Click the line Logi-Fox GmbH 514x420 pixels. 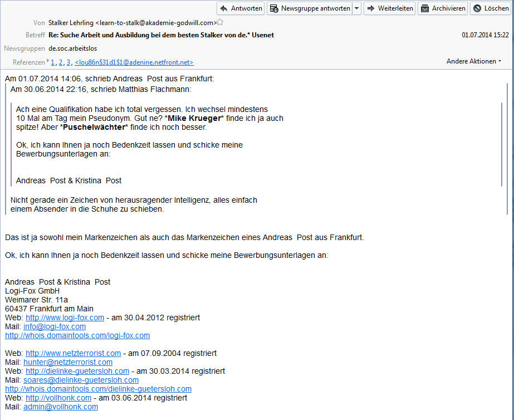32,291
